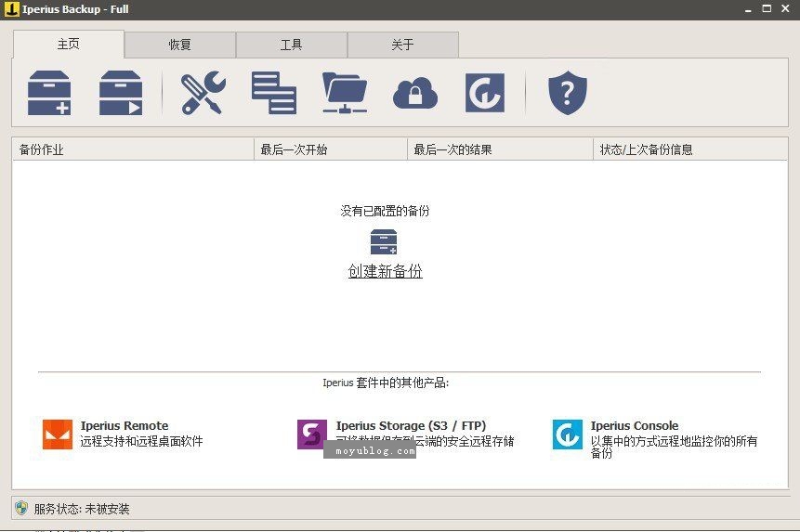Screen dimensions: 800x532
Task: Open general settings wrench and screwdriver icon
Action: click(203, 93)
